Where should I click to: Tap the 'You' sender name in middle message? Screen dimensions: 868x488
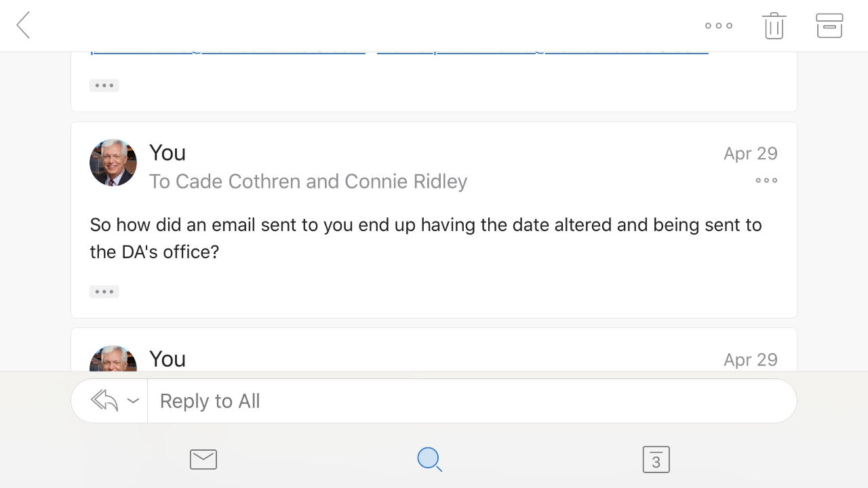167,153
